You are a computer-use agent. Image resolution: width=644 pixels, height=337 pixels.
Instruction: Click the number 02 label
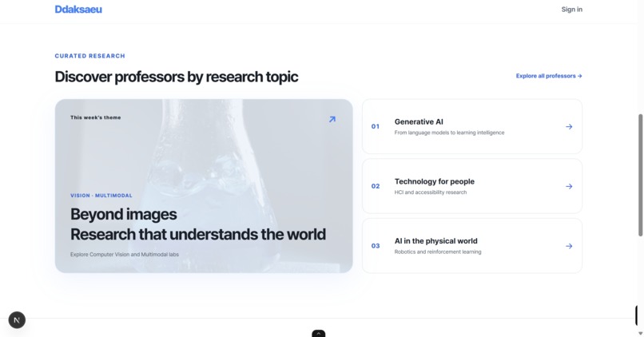[x=376, y=186]
